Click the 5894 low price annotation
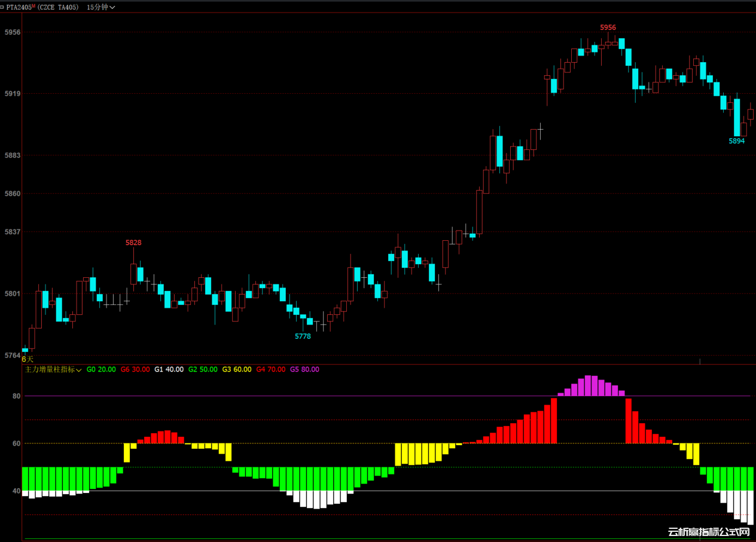The image size is (756, 542). click(x=736, y=141)
